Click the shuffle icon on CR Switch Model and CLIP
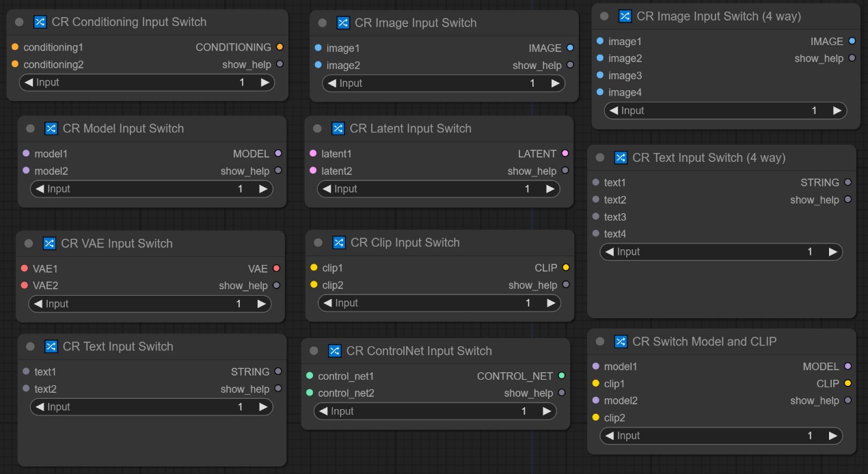The image size is (868, 474). click(621, 341)
